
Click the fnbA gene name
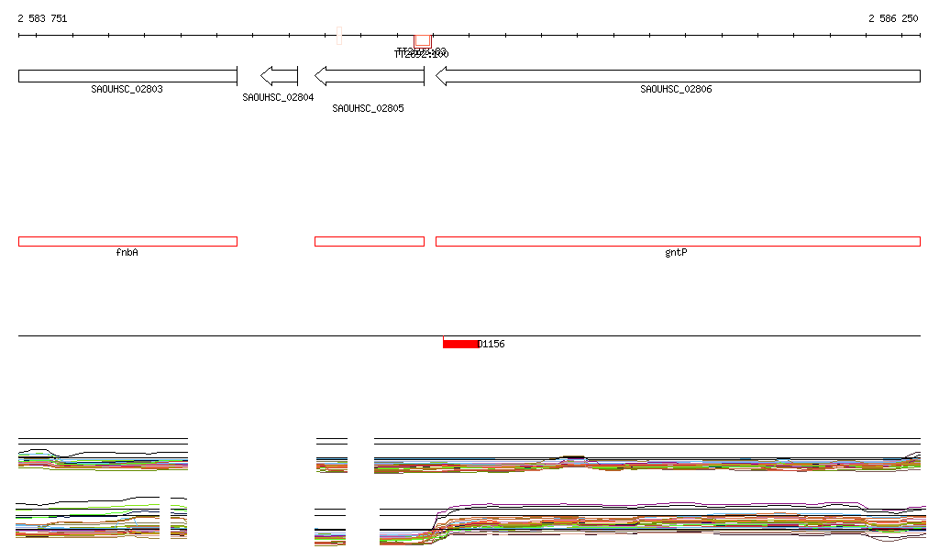pos(127,252)
